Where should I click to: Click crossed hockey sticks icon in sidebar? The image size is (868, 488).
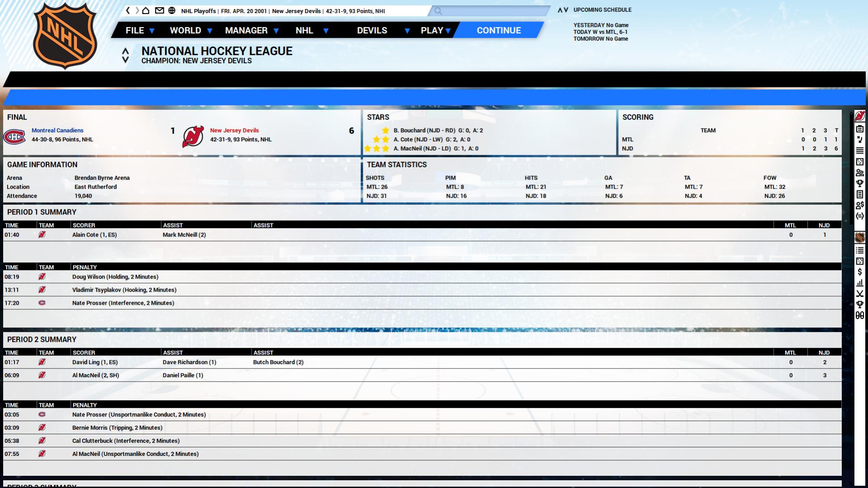pos(859,294)
